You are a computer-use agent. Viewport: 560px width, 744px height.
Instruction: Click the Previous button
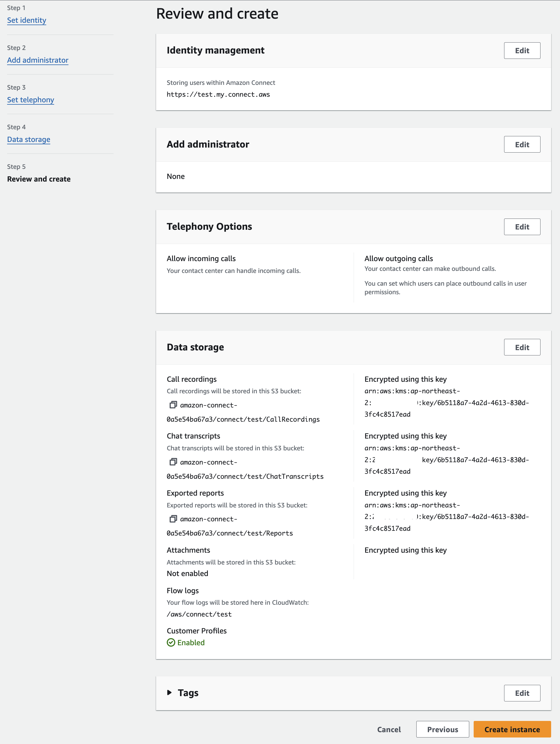click(x=442, y=729)
